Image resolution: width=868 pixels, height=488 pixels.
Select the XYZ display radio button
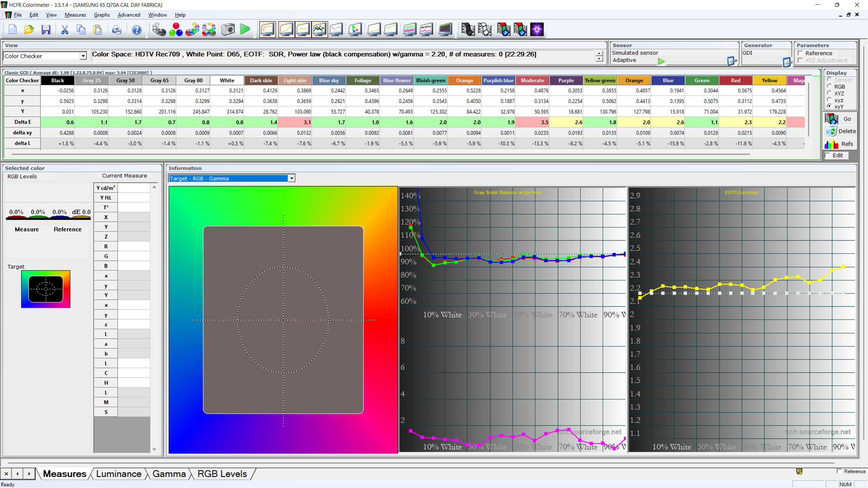point(829,93)
